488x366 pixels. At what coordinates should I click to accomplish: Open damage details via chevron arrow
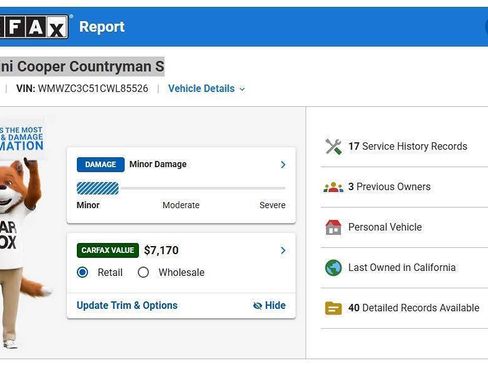click(x=283, y=164)
